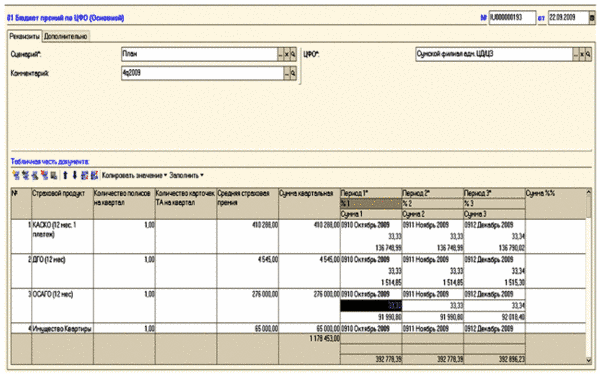Select ДГО (12 мес) product cell

click(62, 271)
